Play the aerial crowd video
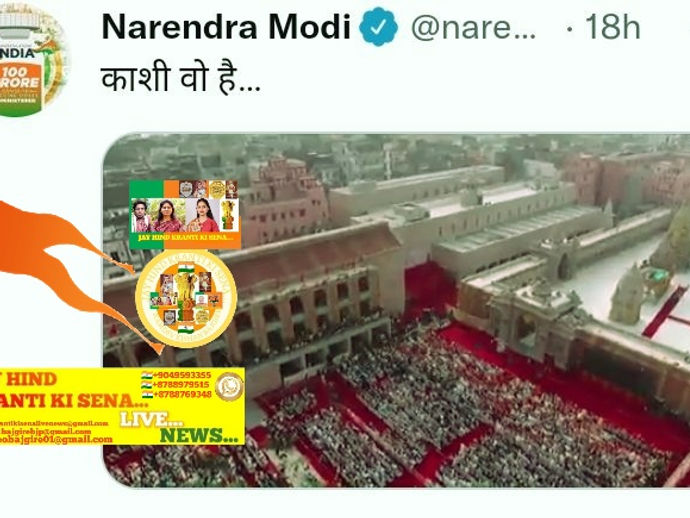The width and height of the screenshot is (690, 518). 396,310
